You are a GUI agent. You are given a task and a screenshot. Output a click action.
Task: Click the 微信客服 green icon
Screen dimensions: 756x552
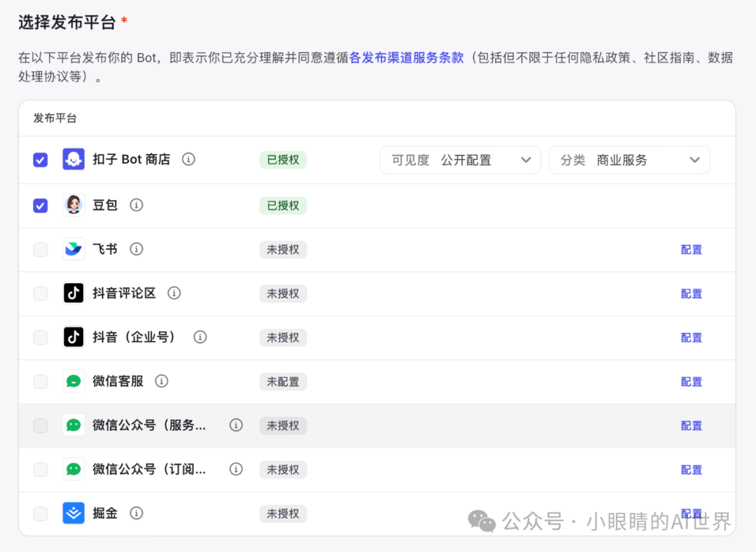point(73,381)
